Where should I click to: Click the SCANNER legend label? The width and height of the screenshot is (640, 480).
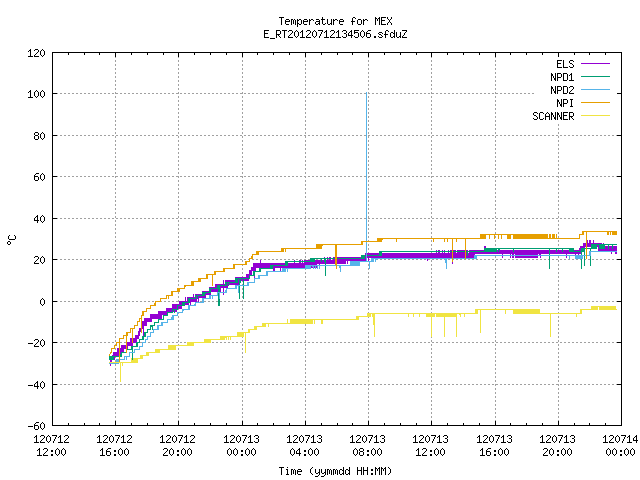pos(553,116)
